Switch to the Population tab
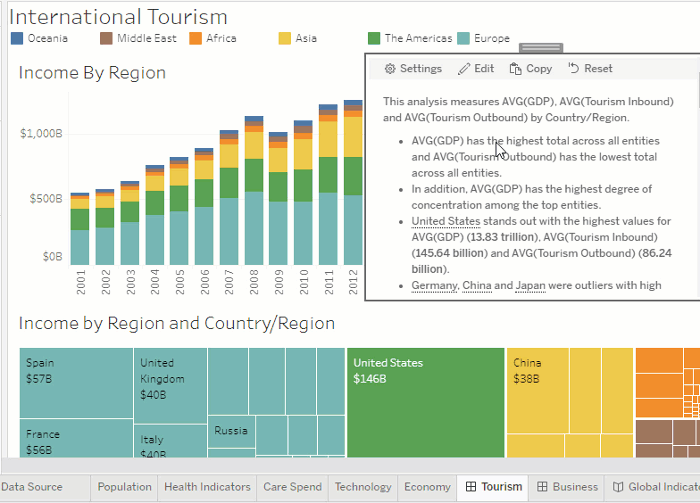The height and width of the screenshot is (503, 700). point(123,487)
